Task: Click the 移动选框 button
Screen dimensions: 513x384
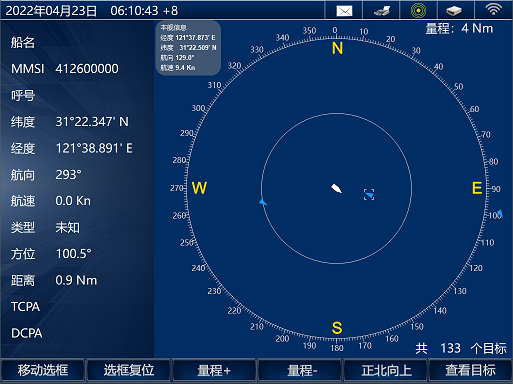Action: pos(43,370)
